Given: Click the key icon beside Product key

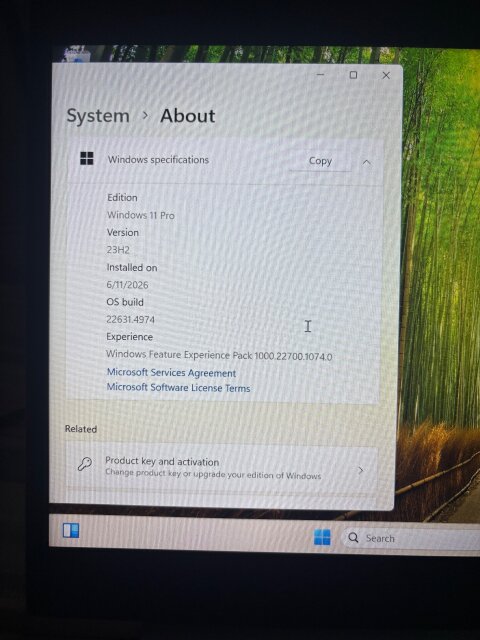Looking at the screenshot, I should (x=84, y=464).
